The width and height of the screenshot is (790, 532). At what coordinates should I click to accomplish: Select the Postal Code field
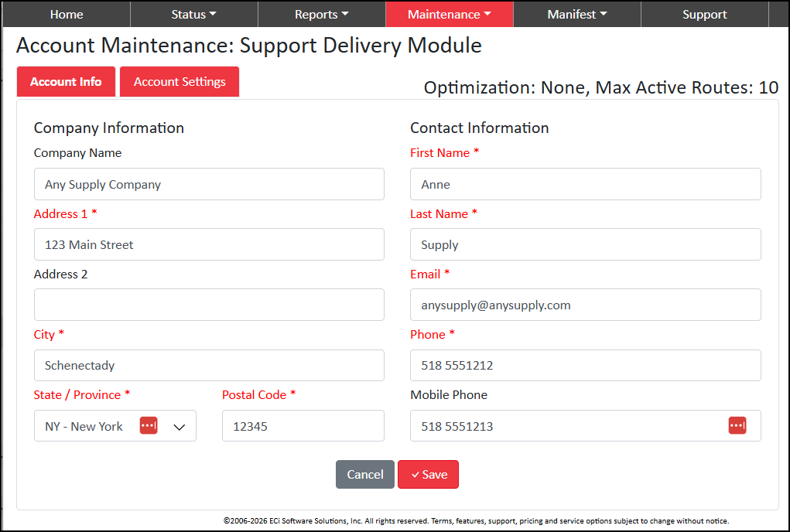(x=303, y=426)
